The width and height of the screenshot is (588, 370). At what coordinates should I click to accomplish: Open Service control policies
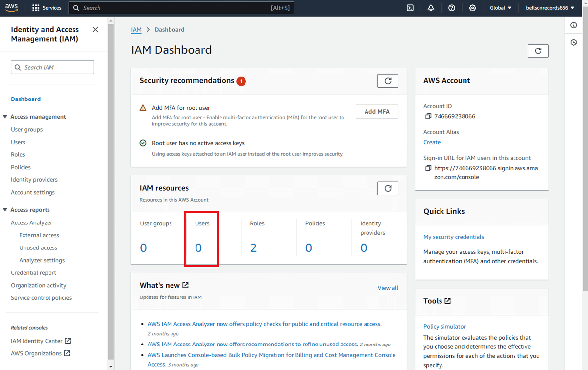pos(41,298)
